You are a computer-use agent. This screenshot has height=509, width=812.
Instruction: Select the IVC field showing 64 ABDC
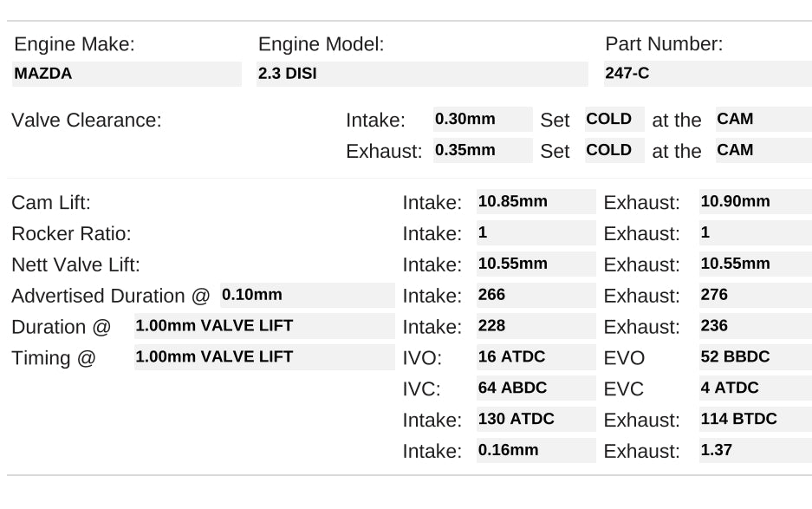click(x=536, y=388)
